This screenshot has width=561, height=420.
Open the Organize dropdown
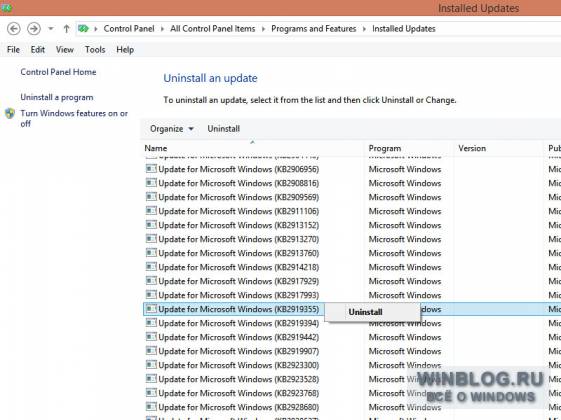pos(172,129)
